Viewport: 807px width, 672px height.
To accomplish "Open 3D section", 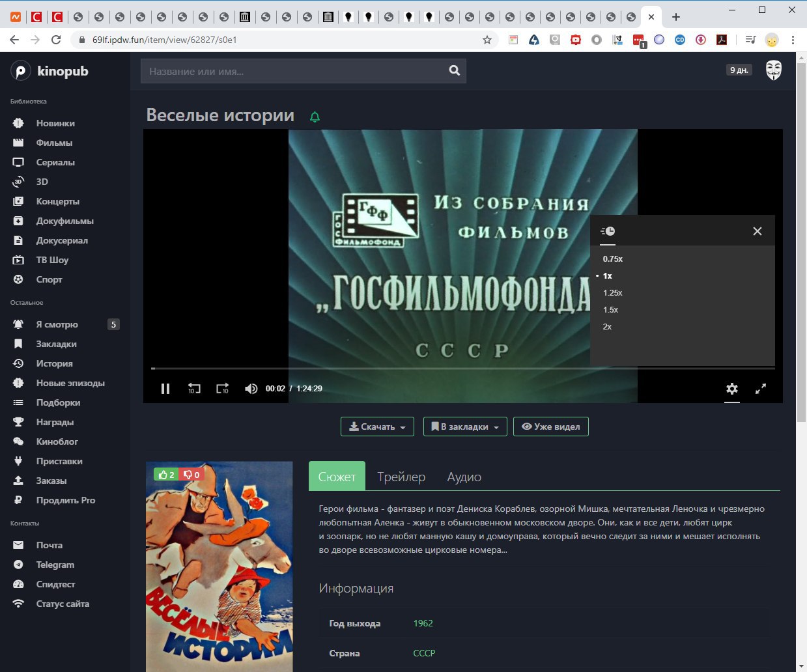I will (42, 182).
